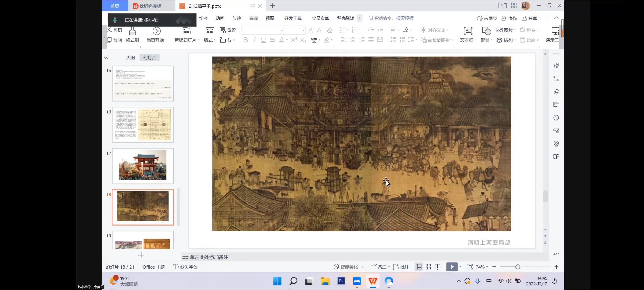Click the 缺失字体 missing fonts button
The image size is (644, 290).
pyautogui.click(x=186, y=267)
